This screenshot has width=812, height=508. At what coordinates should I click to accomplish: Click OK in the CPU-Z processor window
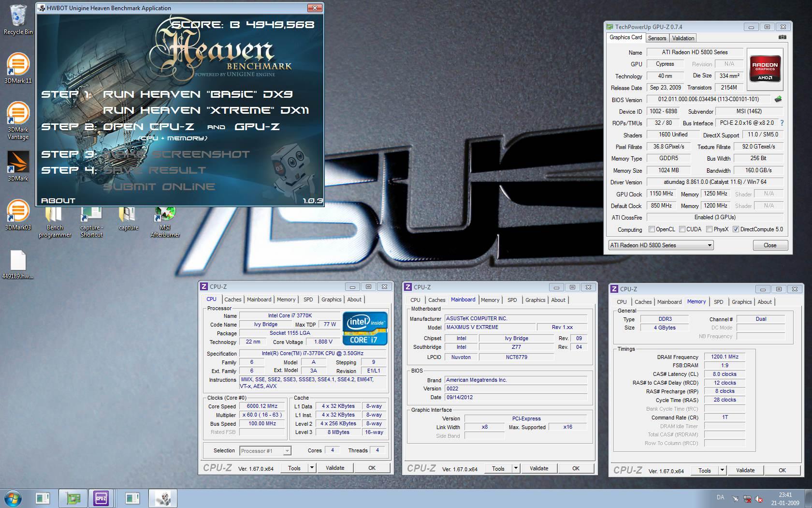pyautogui.click(x=372, y=468)
